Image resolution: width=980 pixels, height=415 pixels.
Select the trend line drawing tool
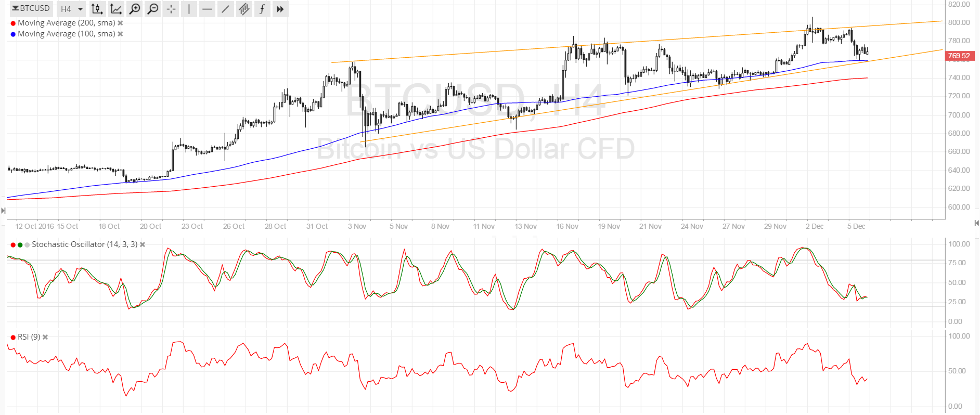225,9
